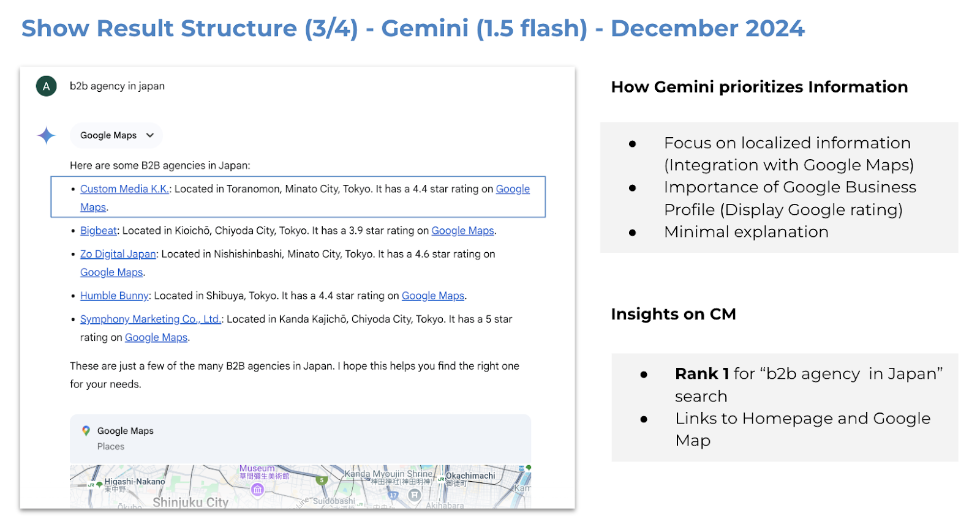980x527 pixels.
Task: Open the Symphony Marketing Co., Ltd. link
Action: [x=151, y=319]
